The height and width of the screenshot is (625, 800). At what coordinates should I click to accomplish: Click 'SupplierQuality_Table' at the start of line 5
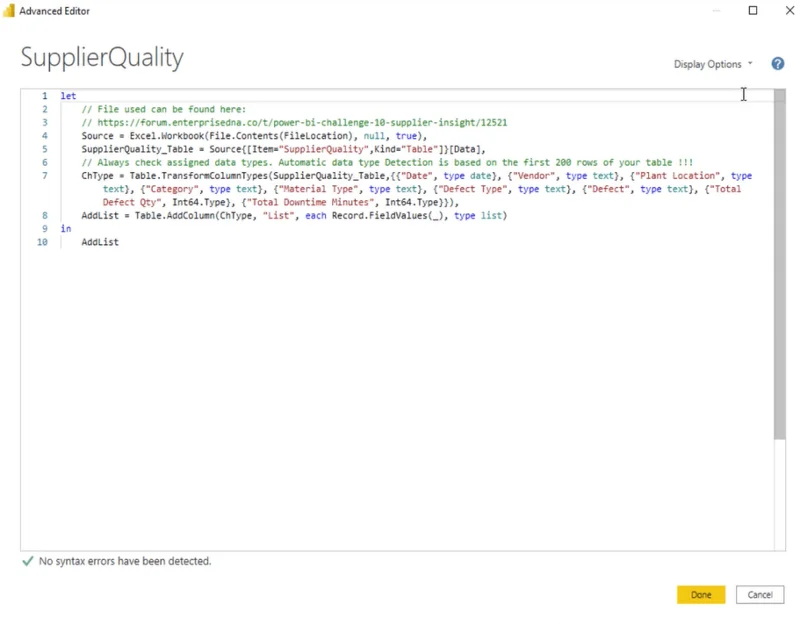[137, 149]
